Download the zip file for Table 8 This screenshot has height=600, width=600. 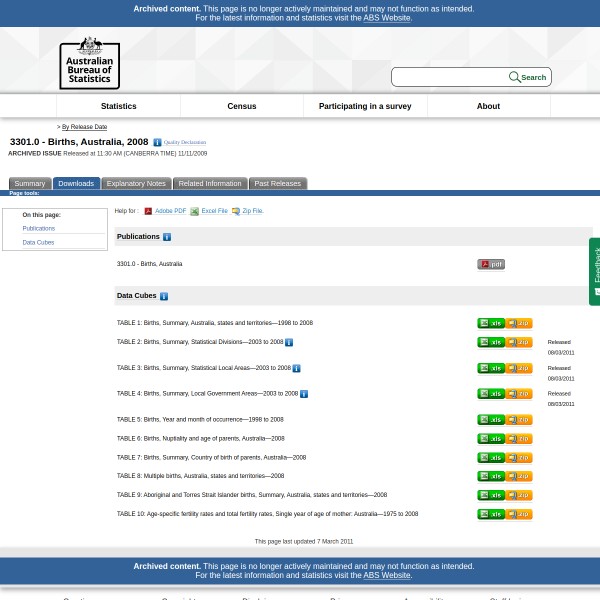tap(519, 476)
